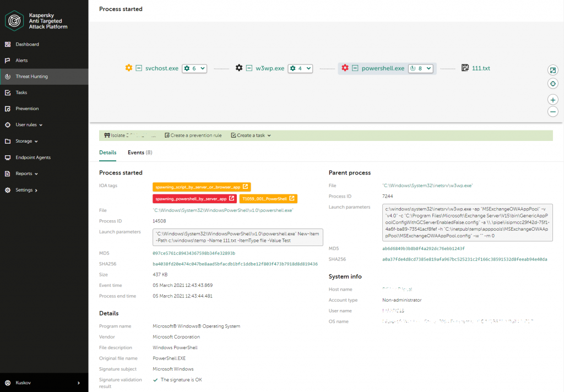Click the Reports document icon
Image resolution: width=564 pixels, height=392 pixels.
point(8,174)
